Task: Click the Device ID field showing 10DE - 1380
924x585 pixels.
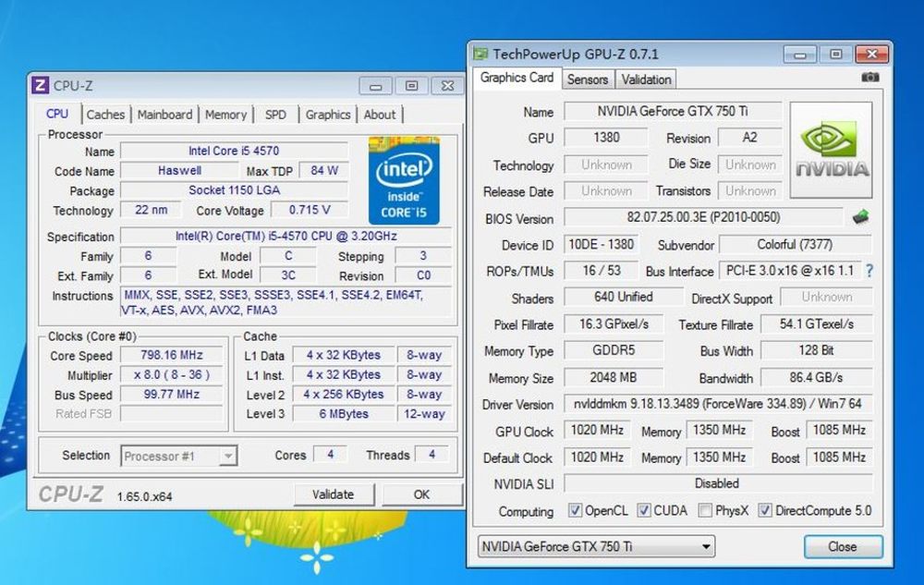Action: point(602,244)
